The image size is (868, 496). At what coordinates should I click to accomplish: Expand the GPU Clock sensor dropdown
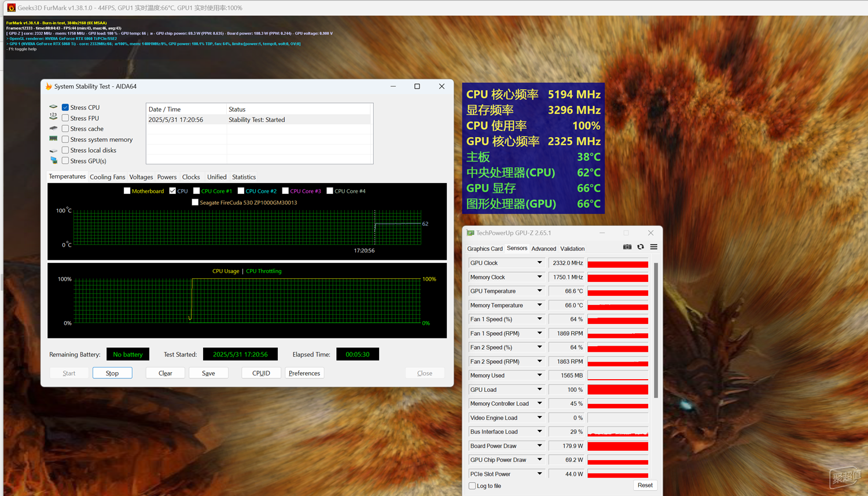[539, 263]
